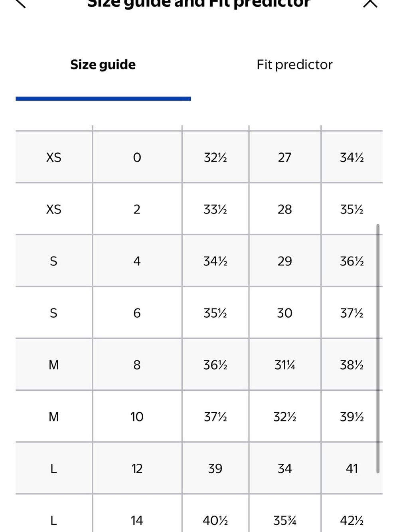Switch to the Fit predictor tab
The height and width of the screenshot is (532, 399).
click(x=294, y=65)
